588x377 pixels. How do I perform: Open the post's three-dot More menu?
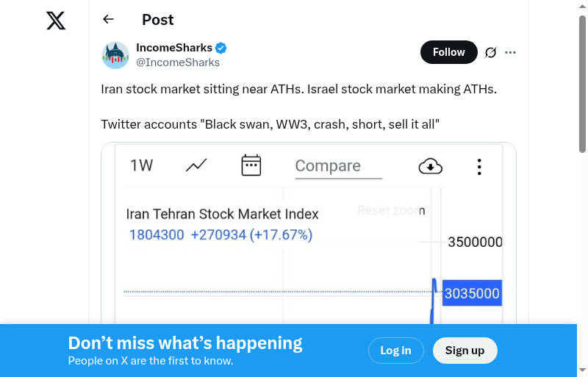click(511, 52)
